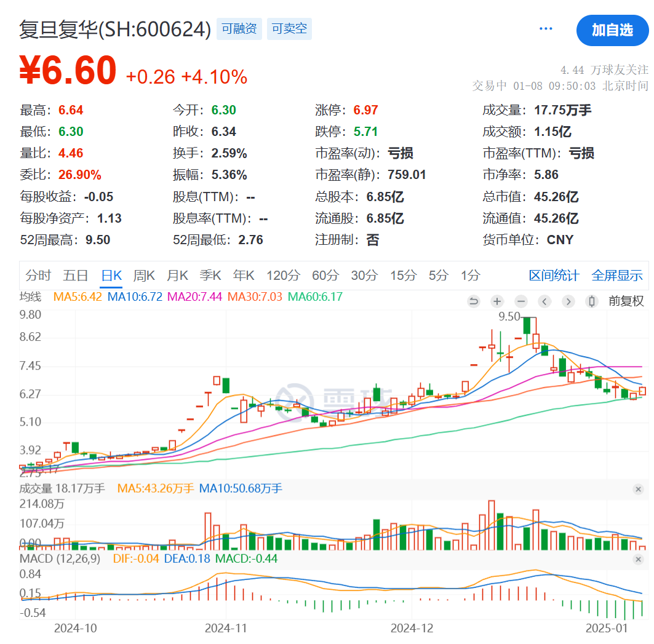This screenshot has height=644, width=654.
Task: Shift chart left with the left chevron
Action: [544, 301]
